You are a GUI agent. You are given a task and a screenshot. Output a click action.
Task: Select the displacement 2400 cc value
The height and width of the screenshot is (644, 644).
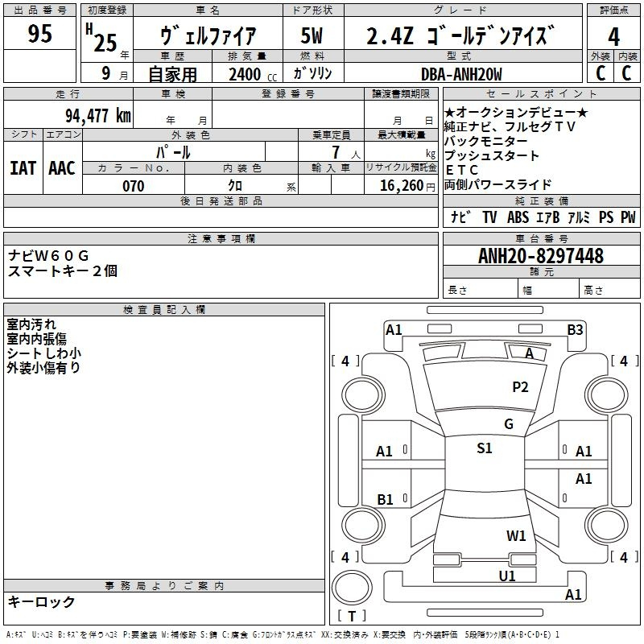250,74
